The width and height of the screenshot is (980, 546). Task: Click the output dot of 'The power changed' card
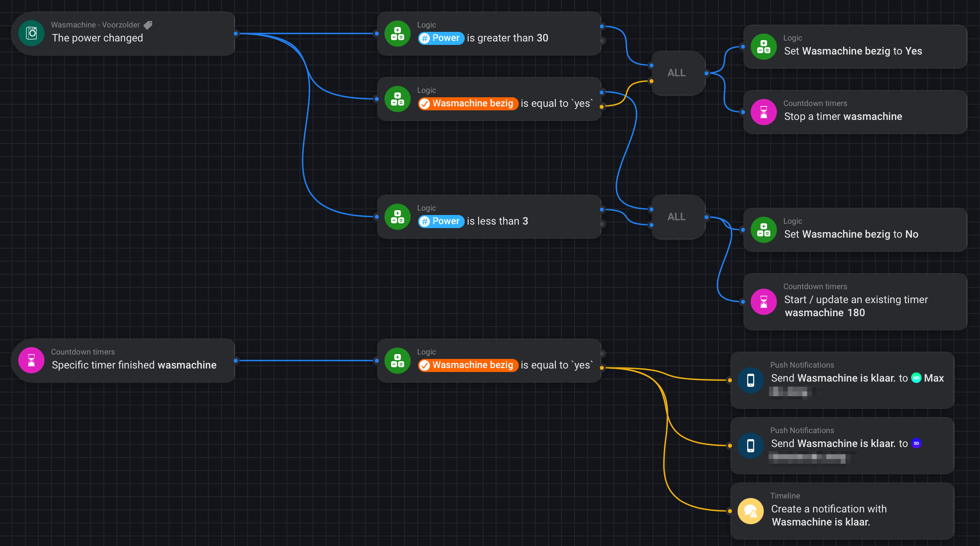pyautogui.click(x=236, y=34)
